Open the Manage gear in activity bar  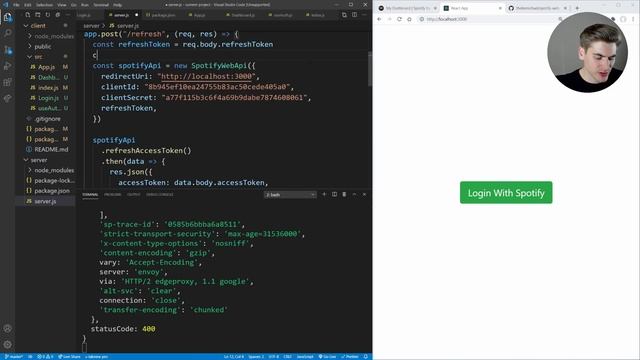click(x=7, y=344)
